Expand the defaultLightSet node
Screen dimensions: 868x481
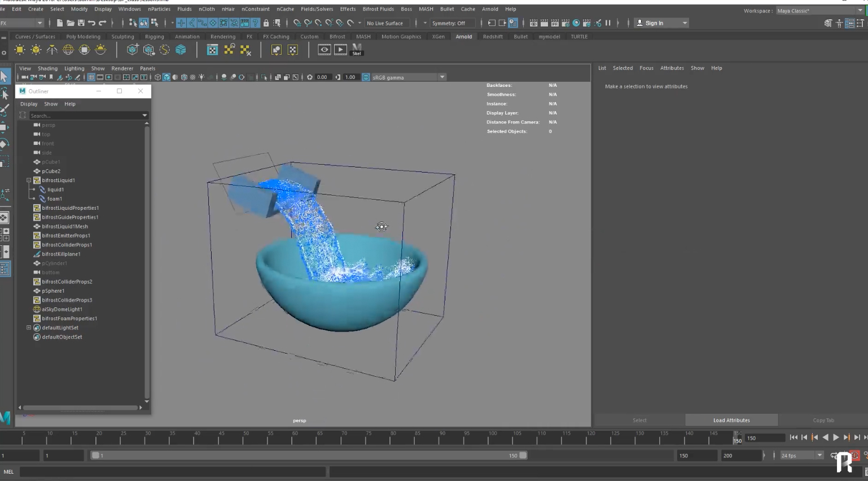click(x=29, y=328)
